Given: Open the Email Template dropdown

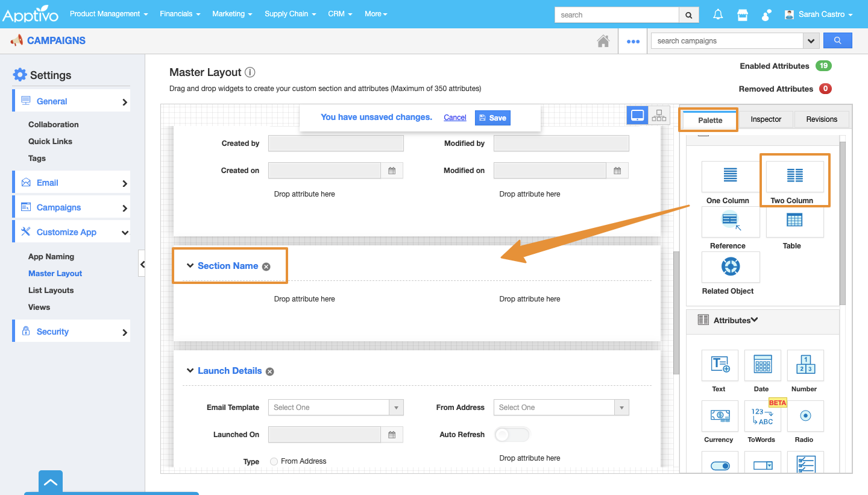Looking at the screenshot, I should click(x=335, y=408).
